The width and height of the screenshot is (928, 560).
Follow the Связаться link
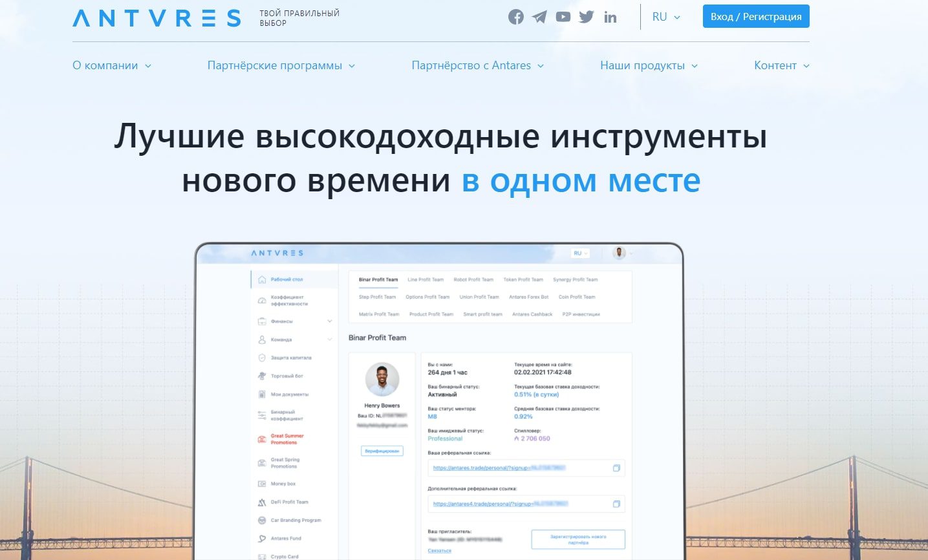[x=440, y=551]
